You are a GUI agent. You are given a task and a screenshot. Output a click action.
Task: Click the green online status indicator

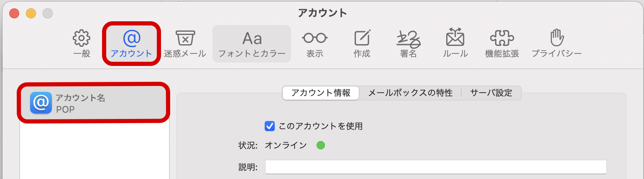click(x=321, y=145)
